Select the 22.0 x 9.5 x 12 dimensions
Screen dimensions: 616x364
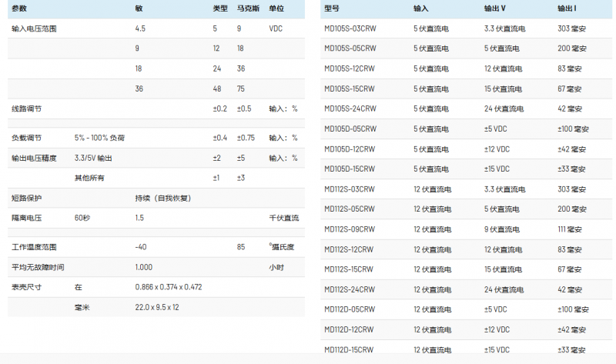[x=157, y=308]
